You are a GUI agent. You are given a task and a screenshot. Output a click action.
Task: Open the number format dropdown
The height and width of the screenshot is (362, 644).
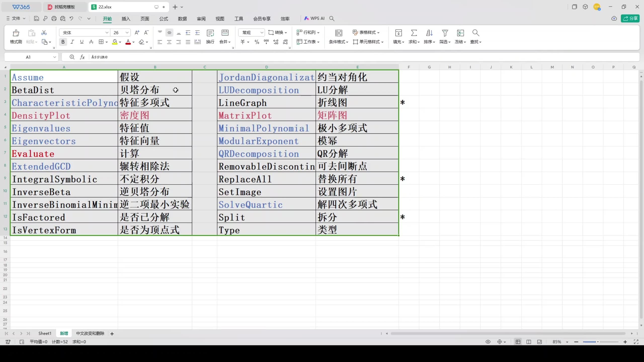[x=262, y=33]
